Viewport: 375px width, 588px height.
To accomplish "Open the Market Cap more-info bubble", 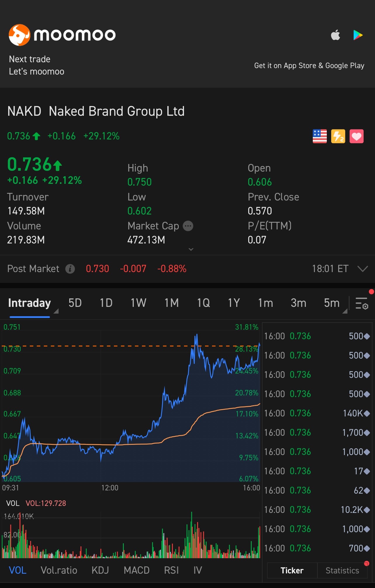I will [x=188, y=226].
